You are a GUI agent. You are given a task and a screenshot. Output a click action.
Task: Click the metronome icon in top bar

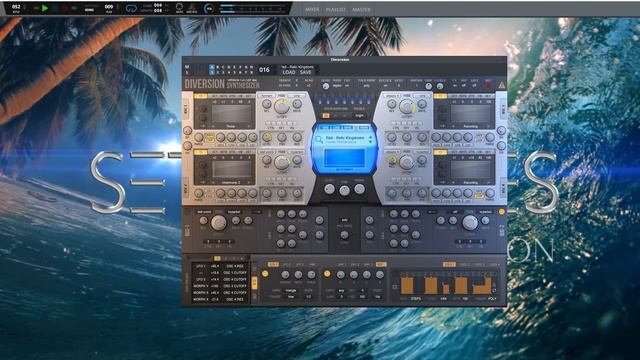[x=192, y=7]
